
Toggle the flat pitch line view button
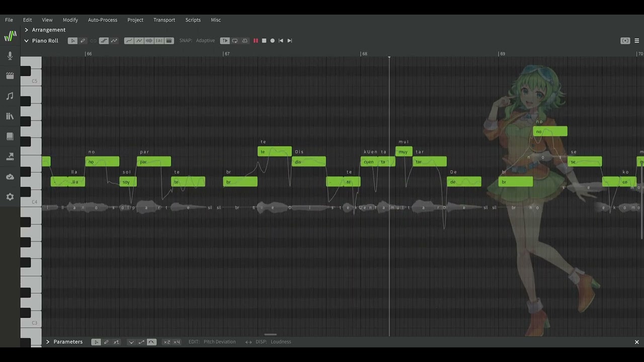129,41
